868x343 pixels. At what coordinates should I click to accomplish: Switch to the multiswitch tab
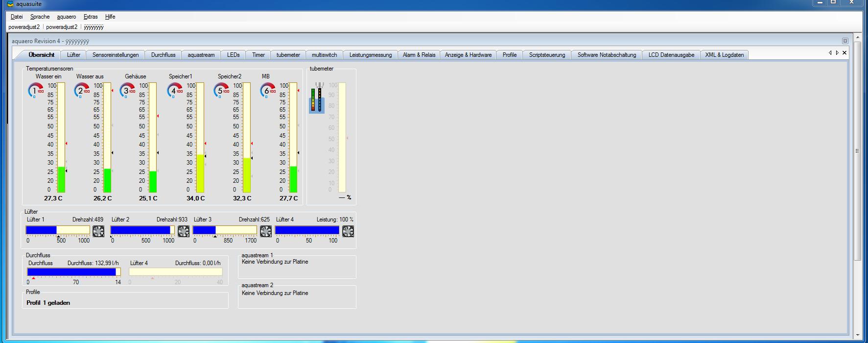(x=325, y=55)
